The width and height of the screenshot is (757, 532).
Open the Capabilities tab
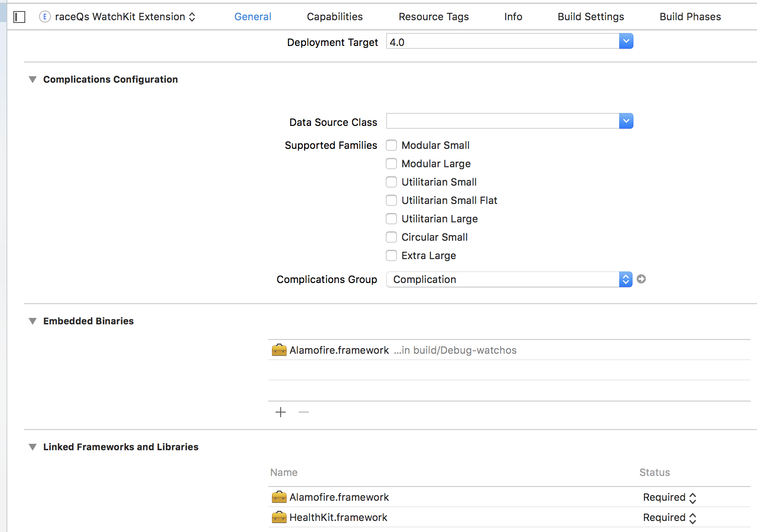[x=334, y=17]
